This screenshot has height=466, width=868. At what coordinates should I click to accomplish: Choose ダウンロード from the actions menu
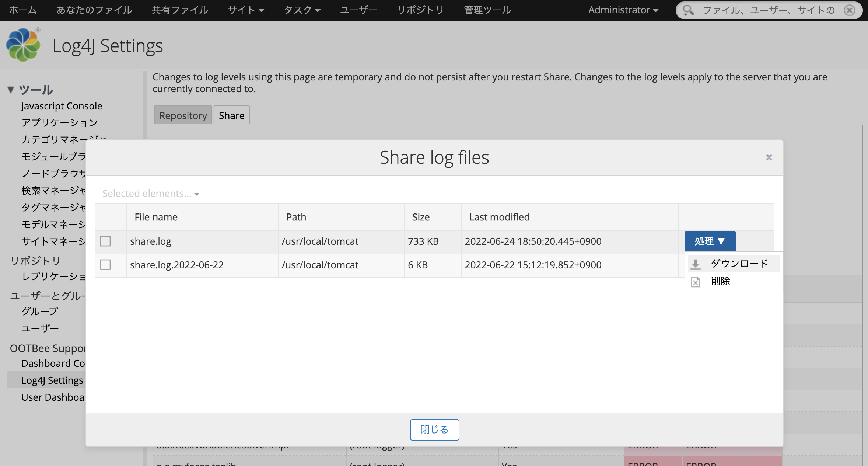tap(734, 264)
